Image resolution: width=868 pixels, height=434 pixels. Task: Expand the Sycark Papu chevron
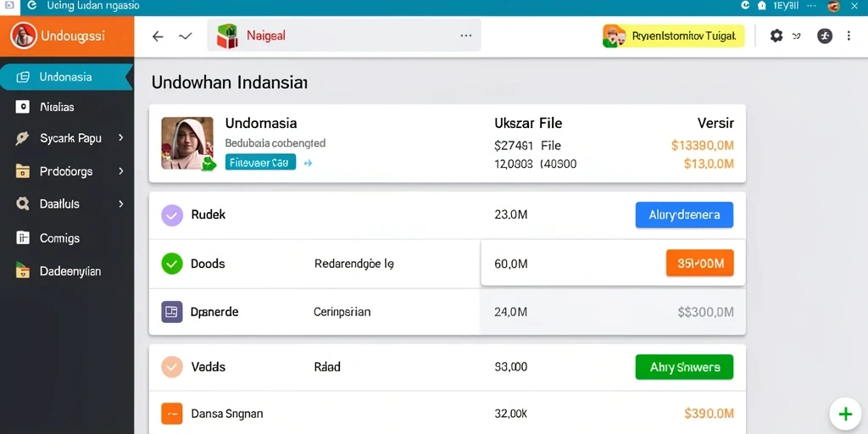click(120, 138)
